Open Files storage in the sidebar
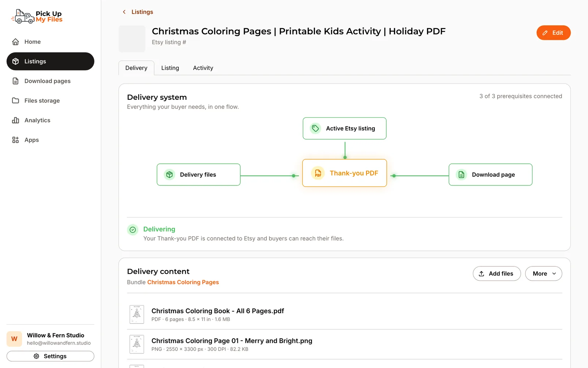 pyautogui.click(x=50, y=100)
